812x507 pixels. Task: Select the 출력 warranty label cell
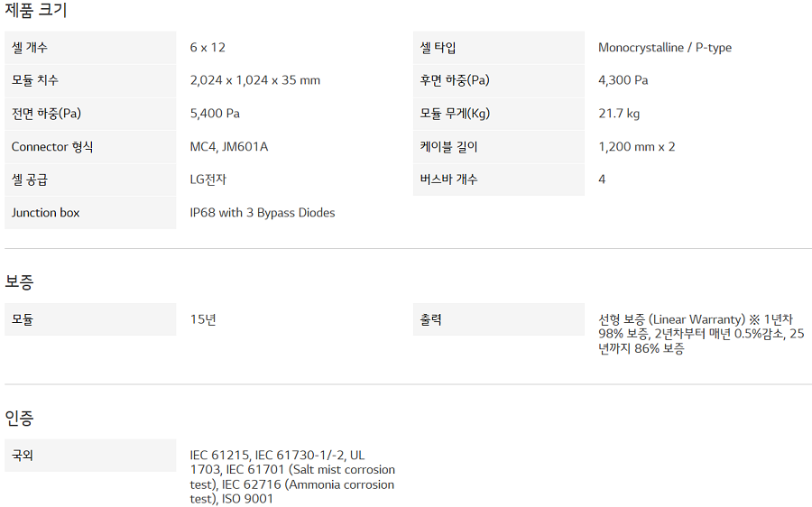coord(498,319)
